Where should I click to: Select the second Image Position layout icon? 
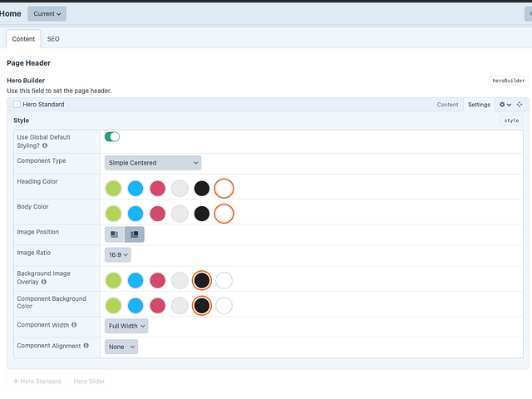134,234
